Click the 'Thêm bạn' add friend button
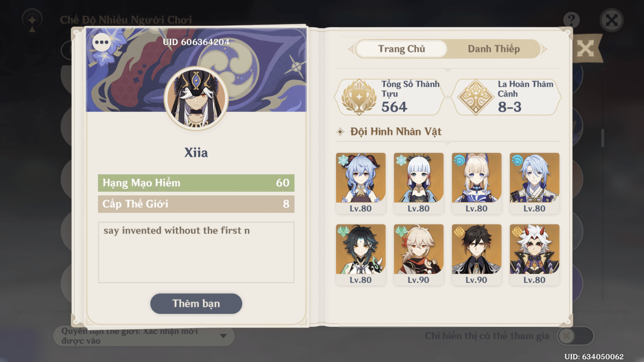Viewport: 644px width, 362px height. [196, 303]
